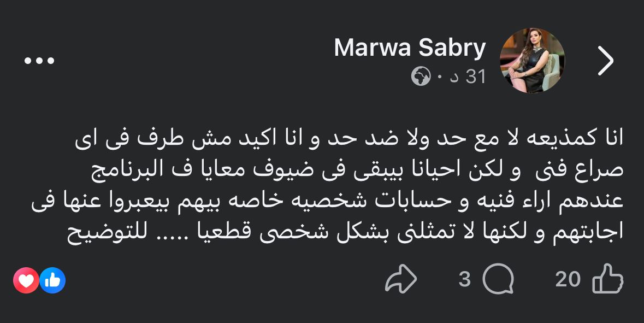Click the comment count 3
The width and height of the screenshot is (644, 323).
click(464, 280)
